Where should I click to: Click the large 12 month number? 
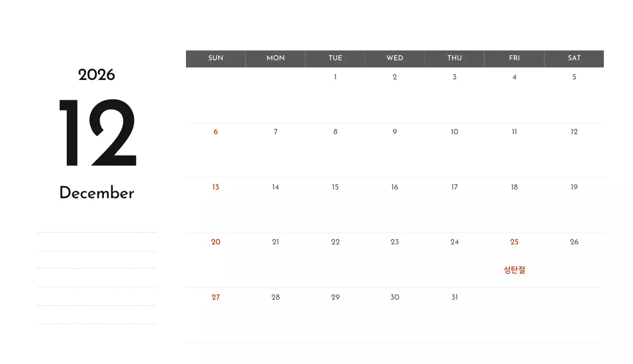point(97,133)
